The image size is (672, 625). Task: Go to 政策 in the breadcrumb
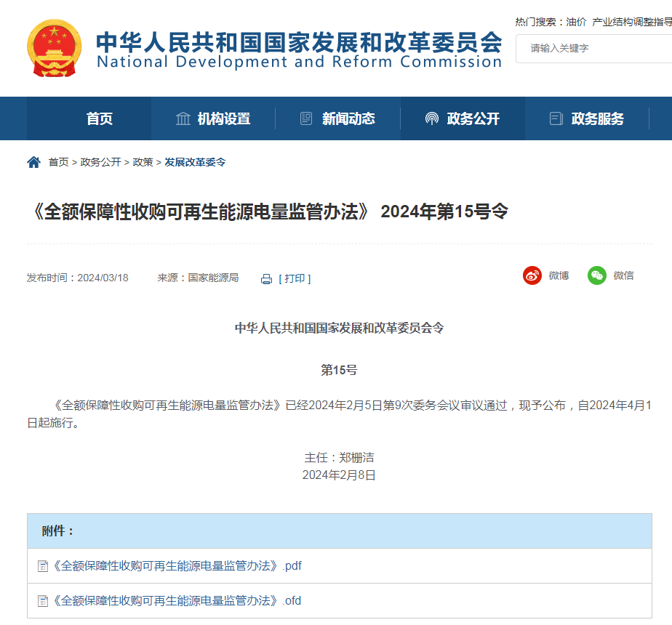(x=143, y=162)
